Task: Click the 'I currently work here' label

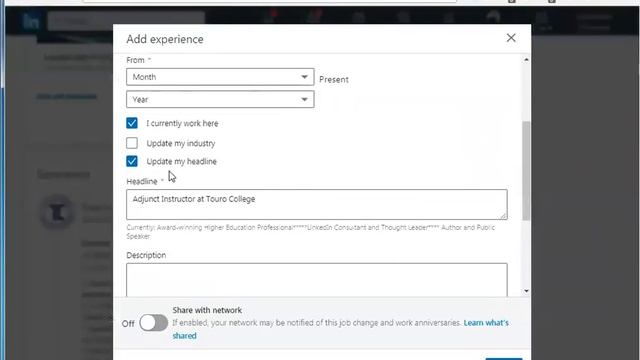Action: pyautogui.click(x=182, y=123)
